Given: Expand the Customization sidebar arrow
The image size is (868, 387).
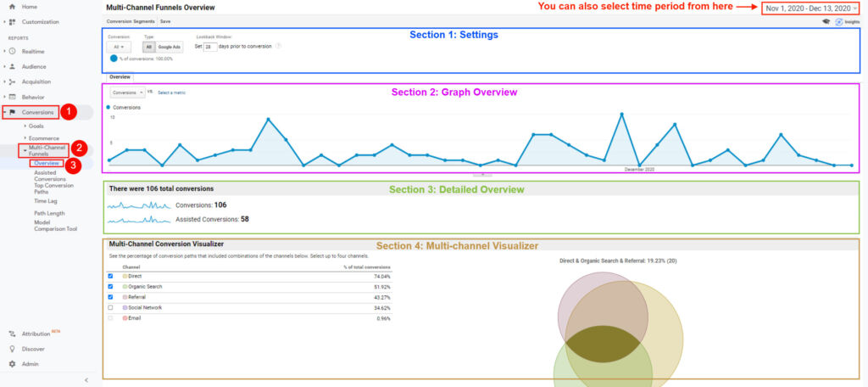Looking at the screenshot, I should (x=4, y=21).
